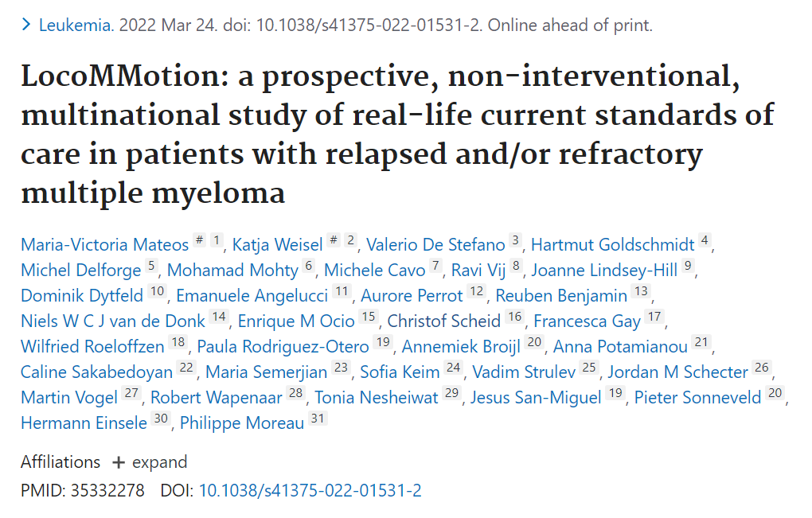Viewport: 812px width, 518px height.
Task: Select author Joanne Lindsey-Hill
Action: tap(603, 270)
